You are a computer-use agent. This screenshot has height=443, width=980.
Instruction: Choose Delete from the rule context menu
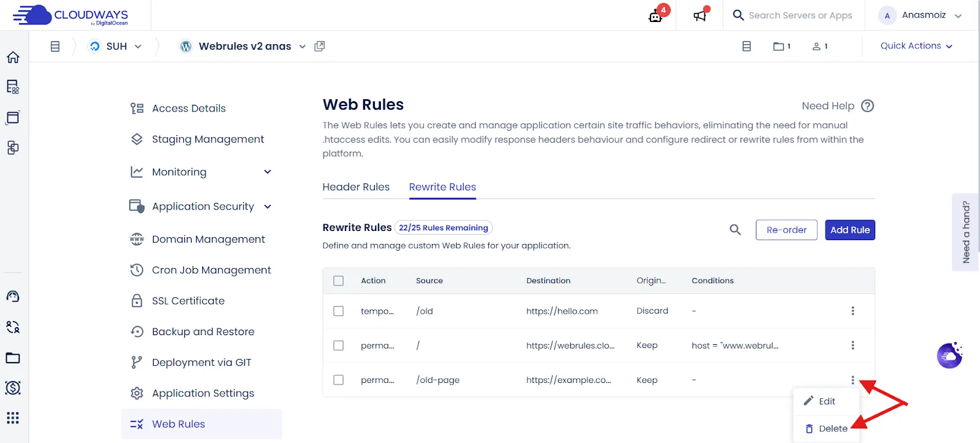click(x=826, y=428)
